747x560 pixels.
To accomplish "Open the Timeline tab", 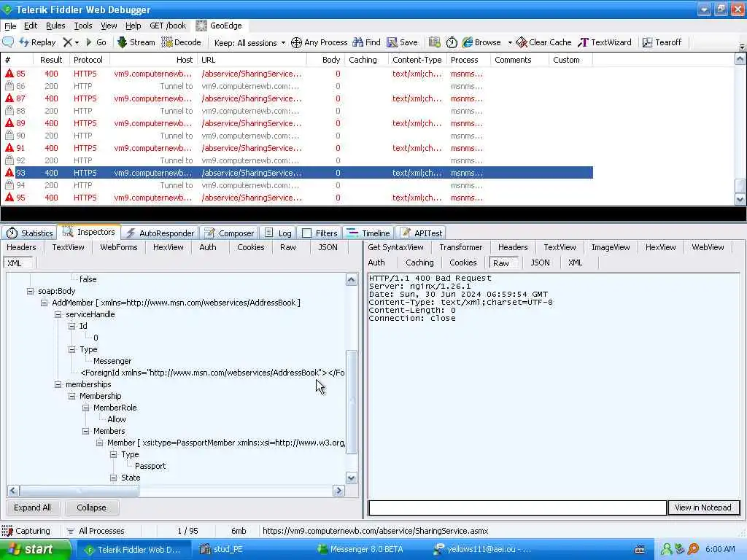I will point(368,233).
